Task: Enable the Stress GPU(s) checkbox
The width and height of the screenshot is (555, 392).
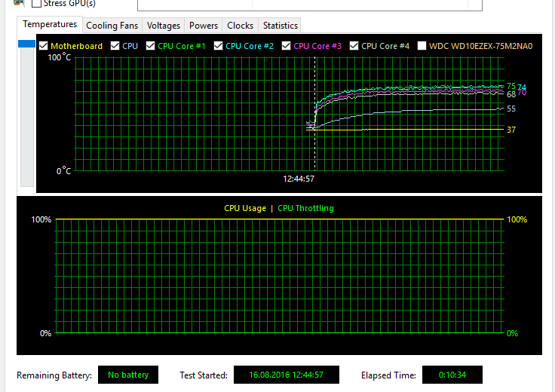Action: (36, 4)
